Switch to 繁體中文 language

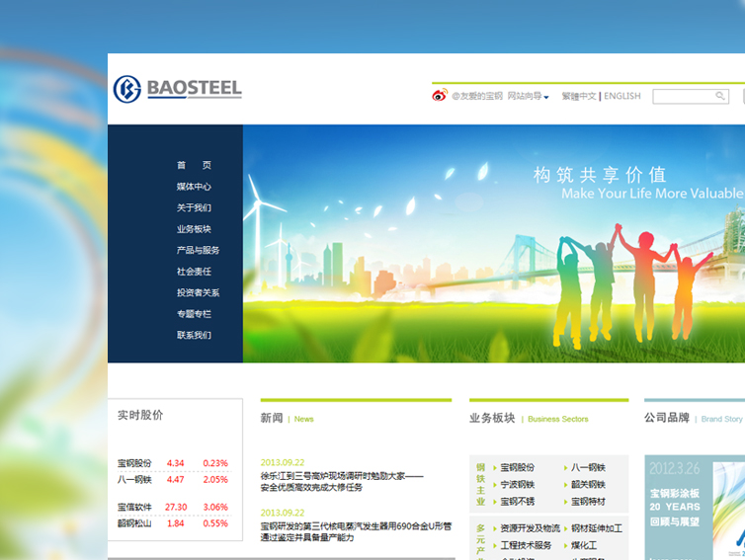579,96
